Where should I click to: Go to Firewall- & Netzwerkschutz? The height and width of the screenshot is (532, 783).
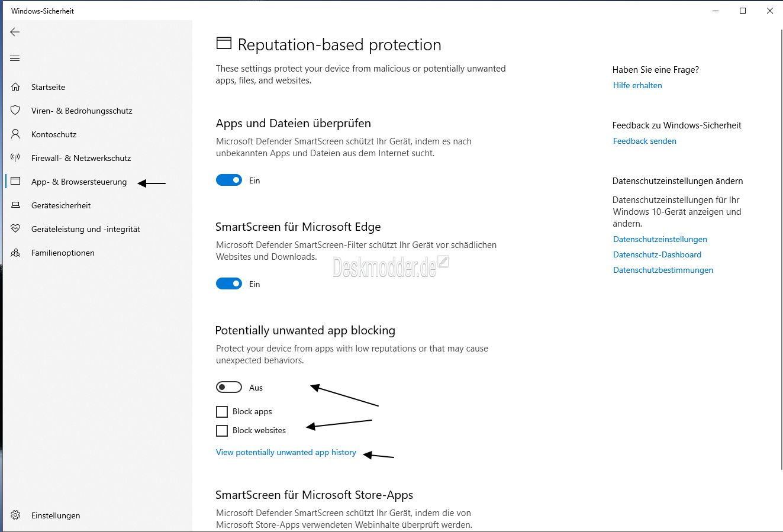coord(81,158)
